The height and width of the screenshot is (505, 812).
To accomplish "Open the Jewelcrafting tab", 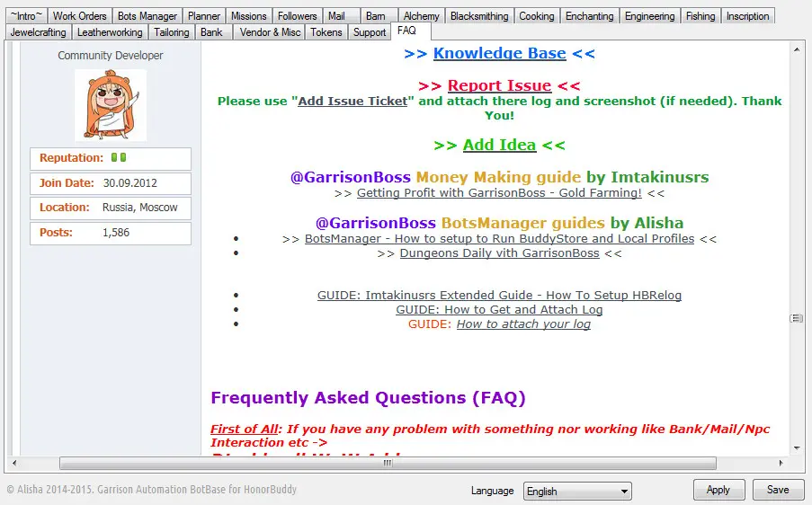I will click(x=39, y=32).
